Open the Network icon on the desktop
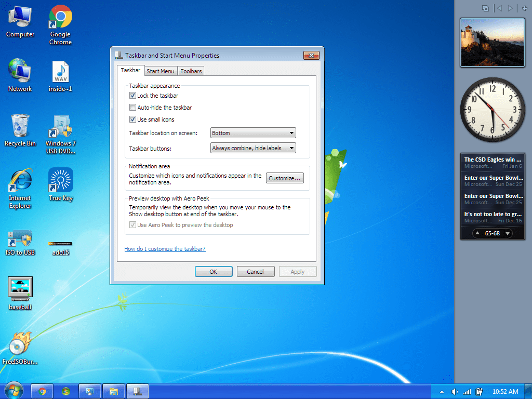Screen dimensions: 532x399 click(20, 70)
